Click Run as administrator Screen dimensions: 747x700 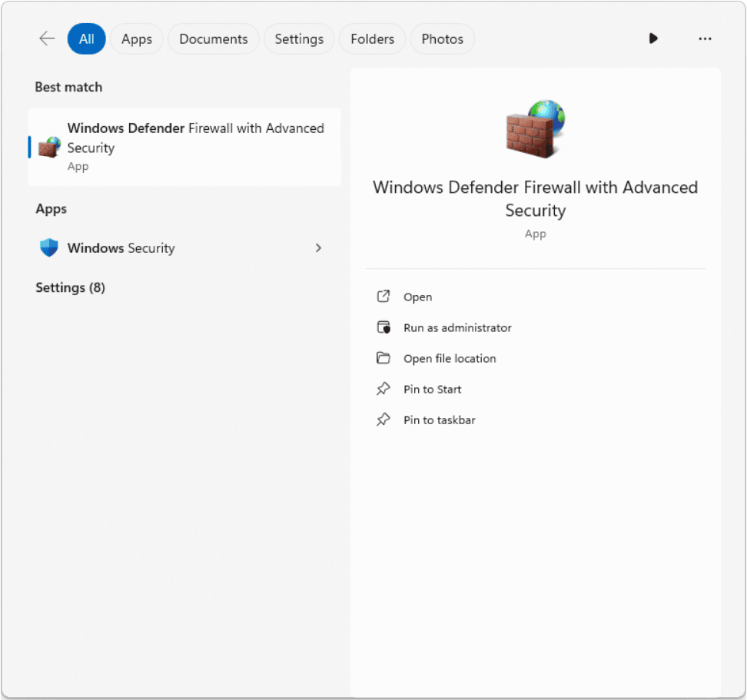click(457, 327)
